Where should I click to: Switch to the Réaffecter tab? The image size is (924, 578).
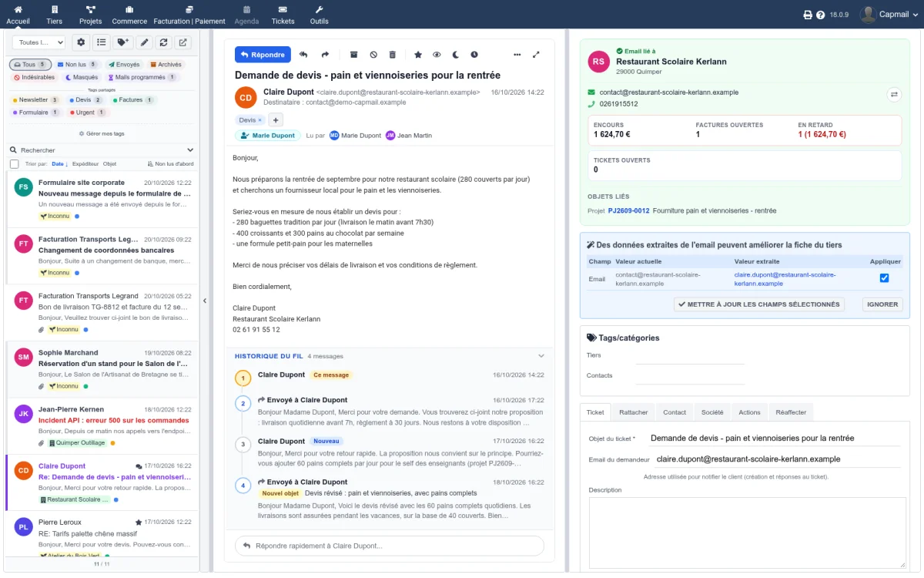[791, 412]
